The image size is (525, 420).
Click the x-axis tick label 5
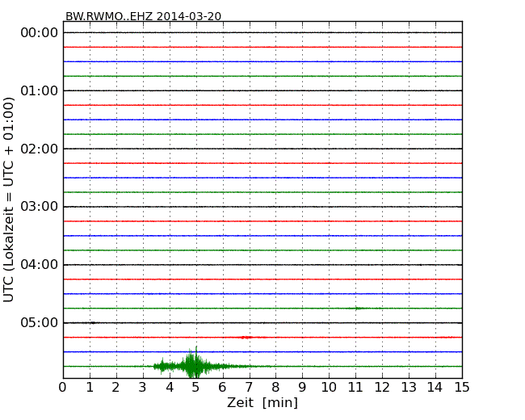click(196, 388)
